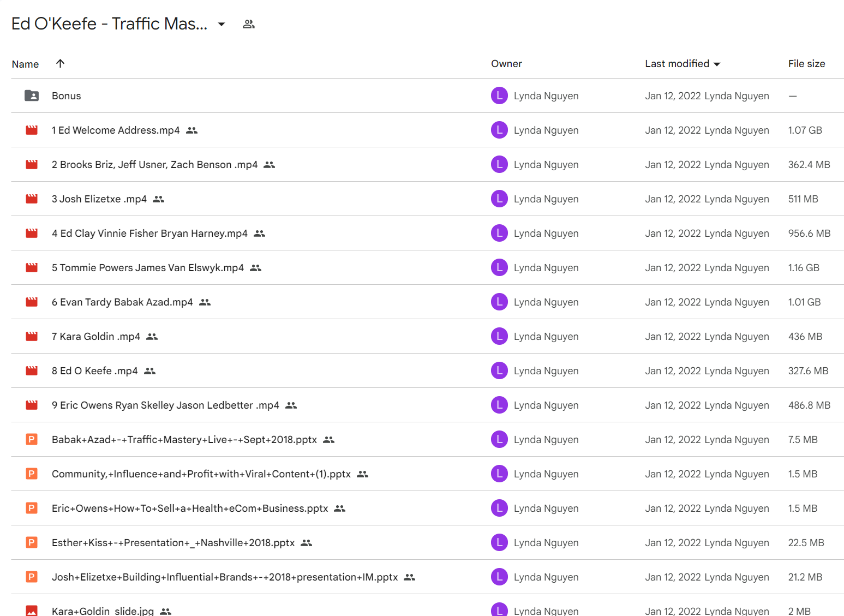
Task: Select Esther+Kiss+-+Presentation+_+Nashville+2018.pptx
Action: click(x=173, y=542)
